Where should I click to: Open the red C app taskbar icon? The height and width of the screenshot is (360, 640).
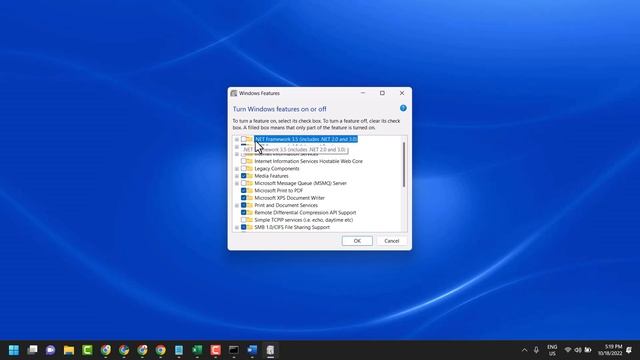pyautogui.click(x=216, y=350)
